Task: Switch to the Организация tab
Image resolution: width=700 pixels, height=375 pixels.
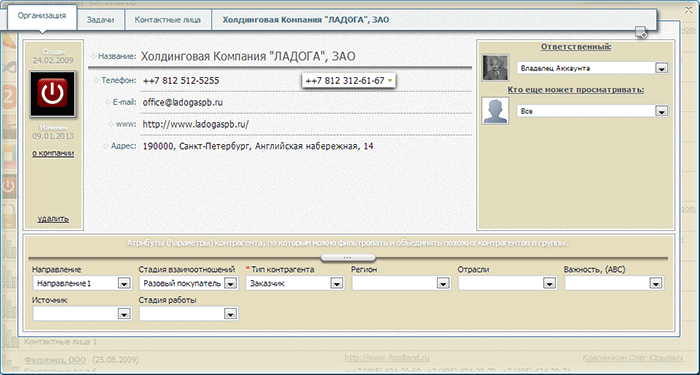Action: coord(42,16)
